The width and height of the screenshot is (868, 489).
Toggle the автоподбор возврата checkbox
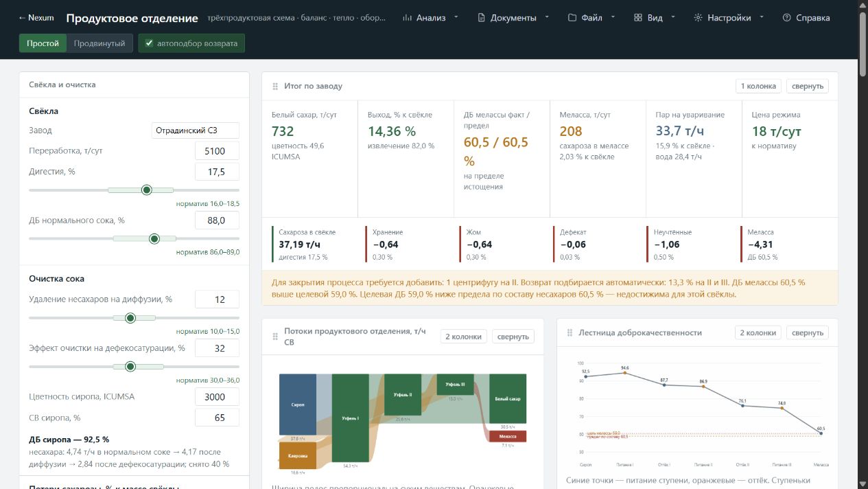(149, 43)
